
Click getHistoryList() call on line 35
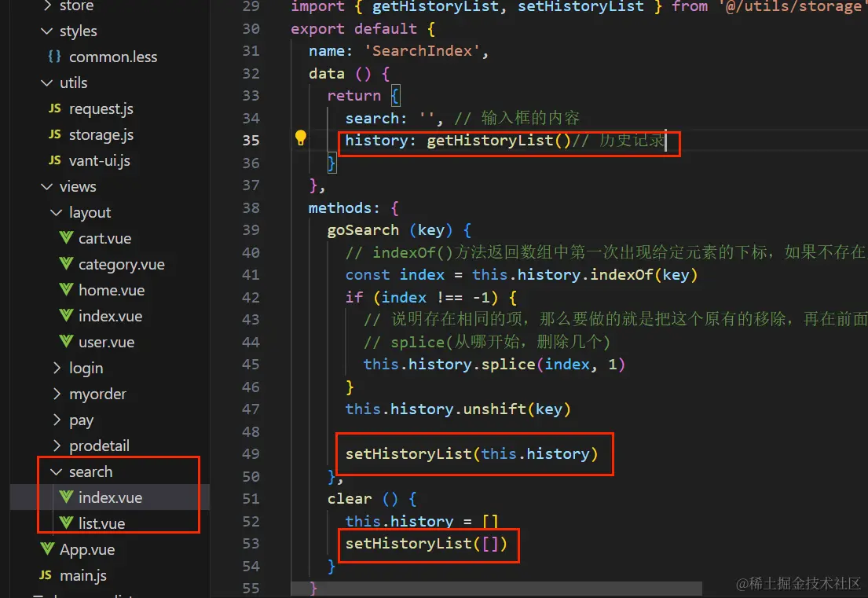(498, 141)
